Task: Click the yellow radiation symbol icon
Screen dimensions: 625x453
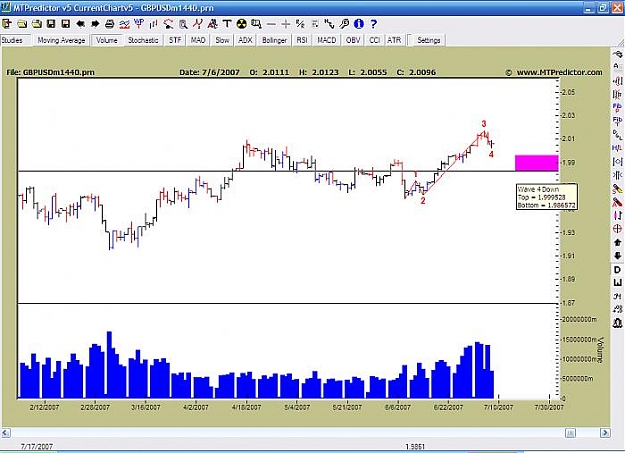Action: 242,24
